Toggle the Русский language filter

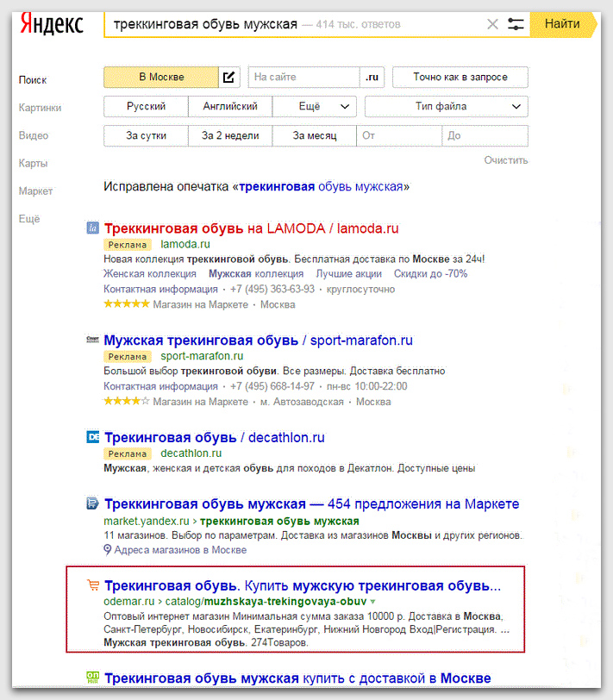point(146,107)
